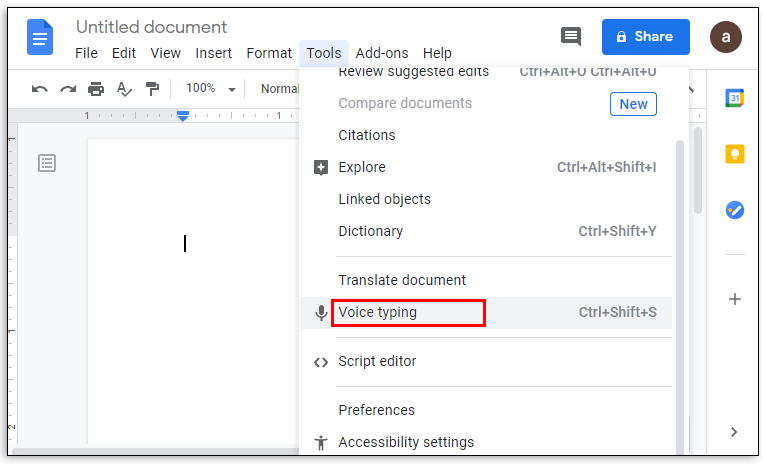
Task: Choose Translate document menu entry
Action: point(402,280)
